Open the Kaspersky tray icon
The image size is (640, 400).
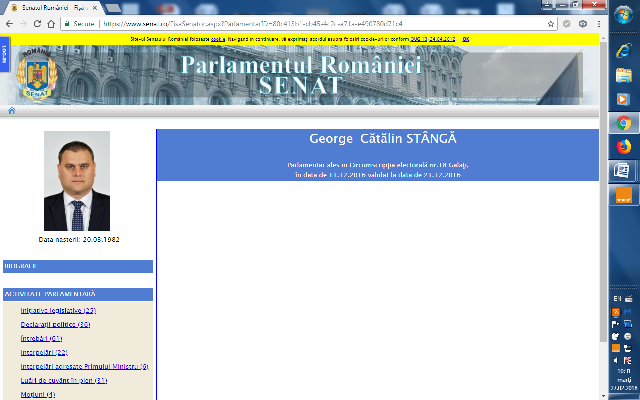(628, 360)
